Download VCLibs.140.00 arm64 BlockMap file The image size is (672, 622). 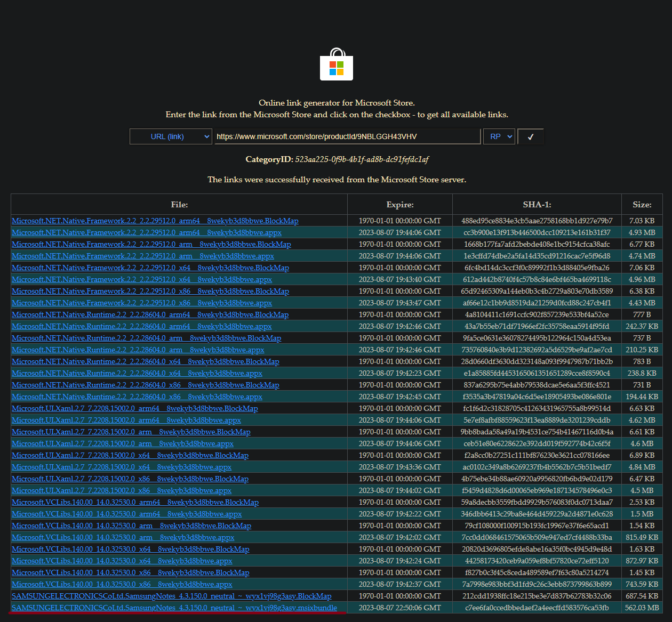click(x=135, y=502)
